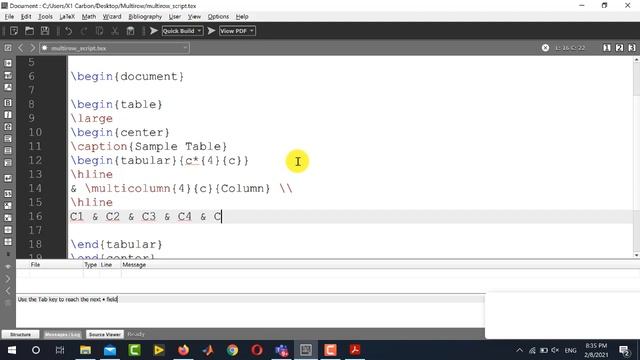The width and height of the screenshot is (640, 360).
Task: Open the Edit menu
Action: tap(26, 17)
